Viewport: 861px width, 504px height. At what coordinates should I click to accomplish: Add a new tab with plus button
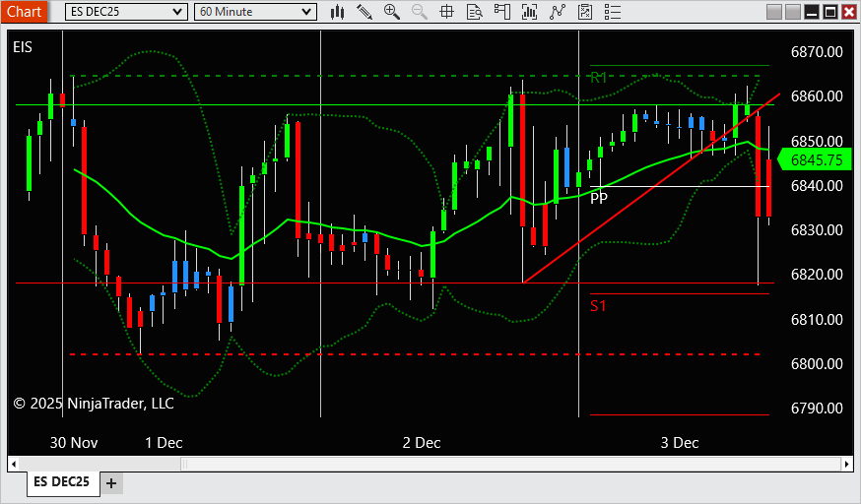(111, 483)
